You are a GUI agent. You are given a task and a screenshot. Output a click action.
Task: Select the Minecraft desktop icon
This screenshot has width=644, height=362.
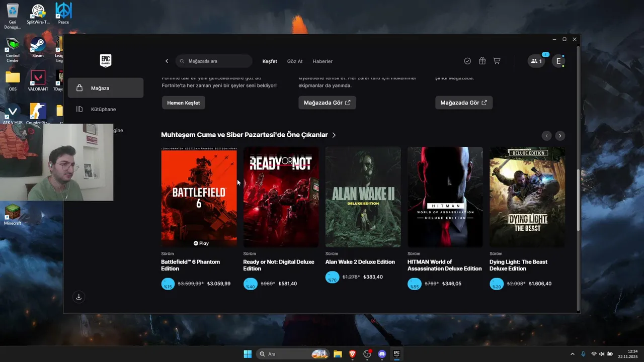[x=13, y=215]
